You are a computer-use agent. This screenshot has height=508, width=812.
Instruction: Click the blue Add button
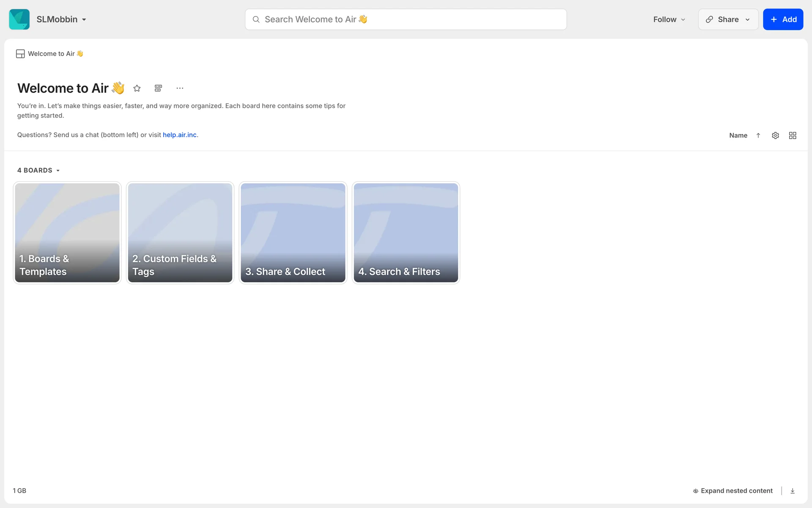tap(783, 19)
